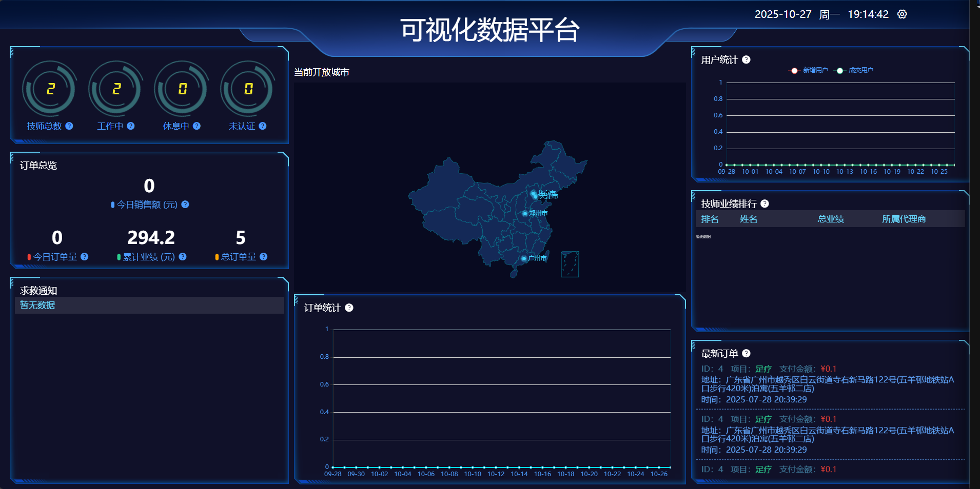Click help icon next to 技师业绩排行
The image size is (980, 489).
765,204
